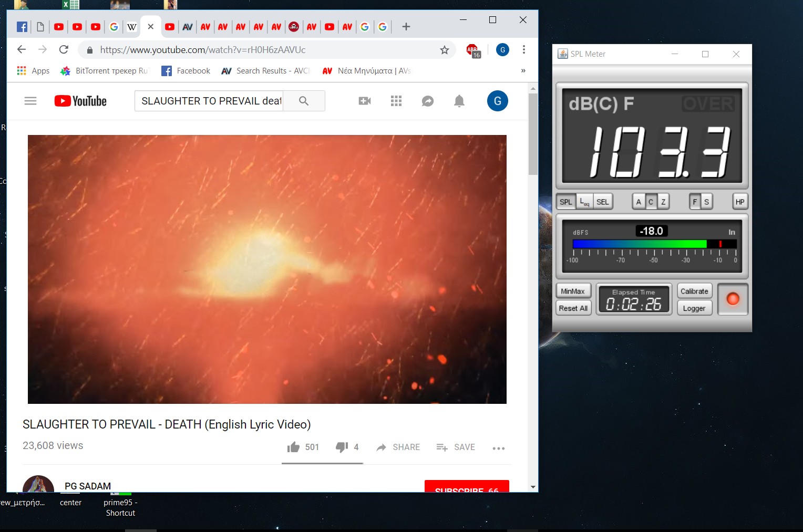This screenshot has width=803, height=532.
Task: Click the browser vertical scrollbar thumb
Action: (x=533, y=134)
